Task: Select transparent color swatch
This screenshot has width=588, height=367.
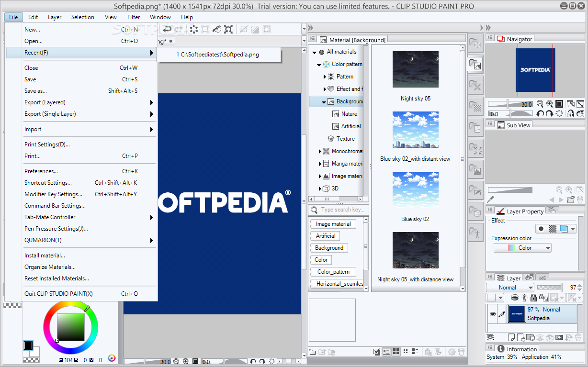Action: point(32,360)
